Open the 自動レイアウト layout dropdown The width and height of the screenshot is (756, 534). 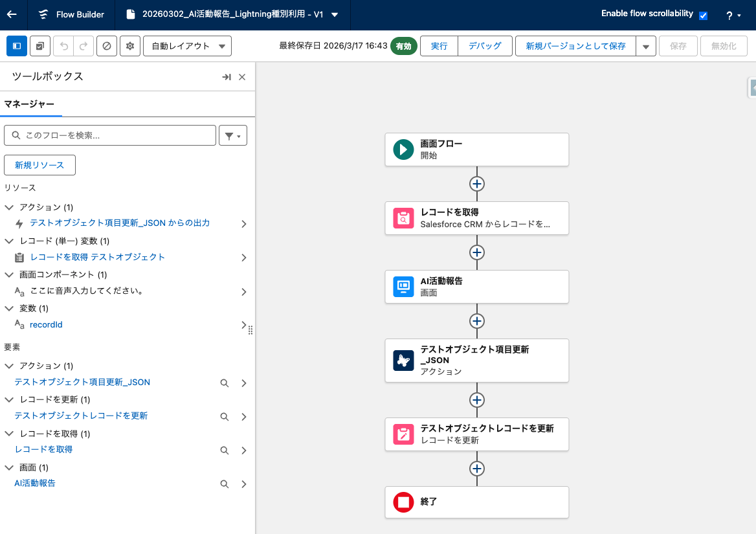point(187,46)
